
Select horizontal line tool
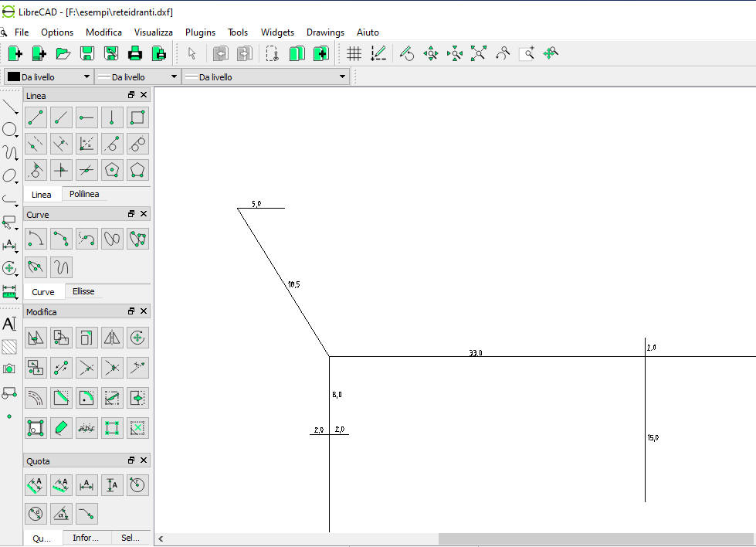[86, 117]
